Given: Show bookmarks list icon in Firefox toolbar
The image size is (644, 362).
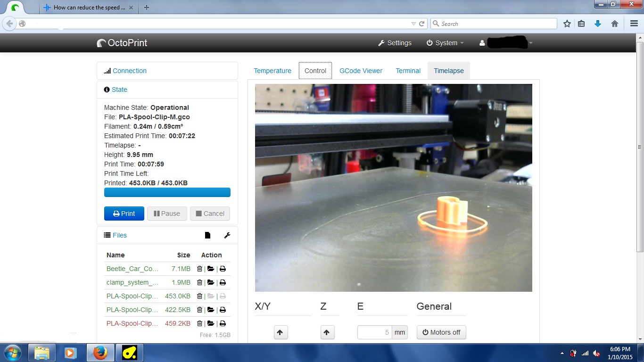Looking at the screenshot, I should [x=581, y=24].
